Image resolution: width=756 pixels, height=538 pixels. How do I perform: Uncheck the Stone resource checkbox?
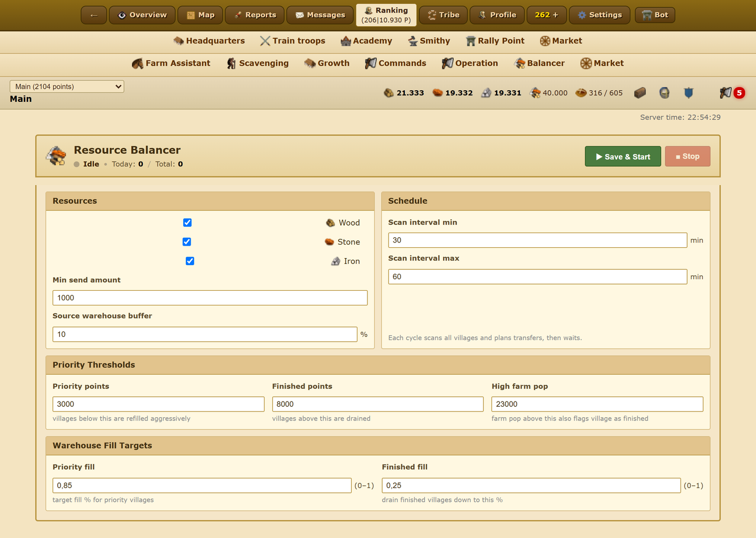click(x=186, y=242)
